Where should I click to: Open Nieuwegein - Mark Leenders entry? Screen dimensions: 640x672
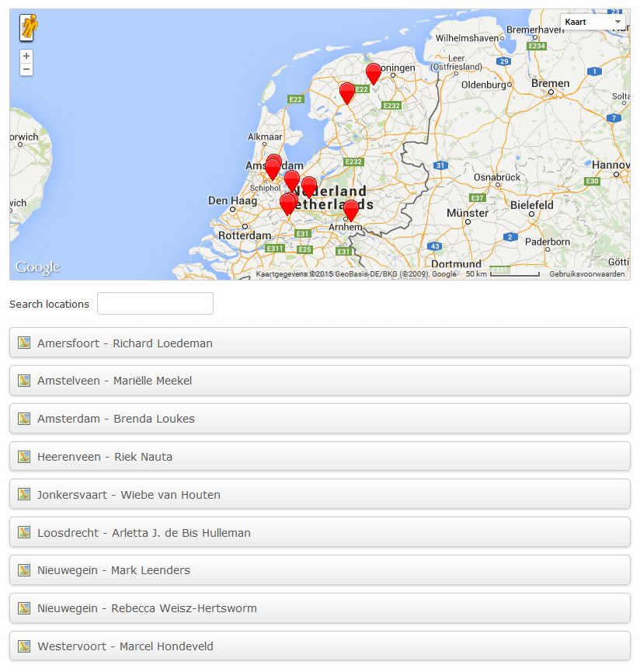[320, 570]
